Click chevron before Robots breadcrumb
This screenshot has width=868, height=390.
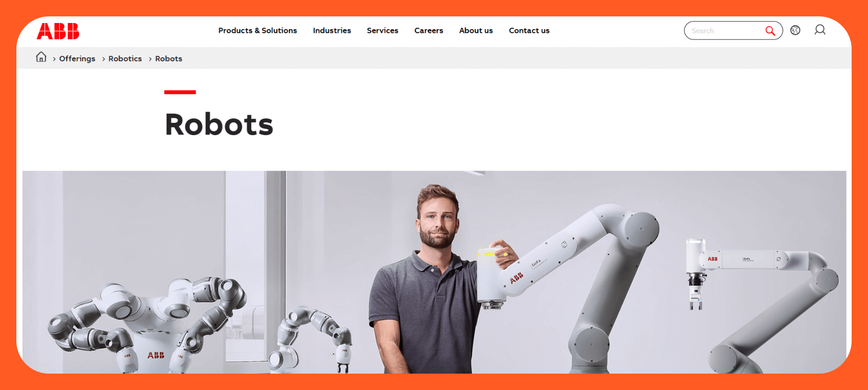pos(150,59)
